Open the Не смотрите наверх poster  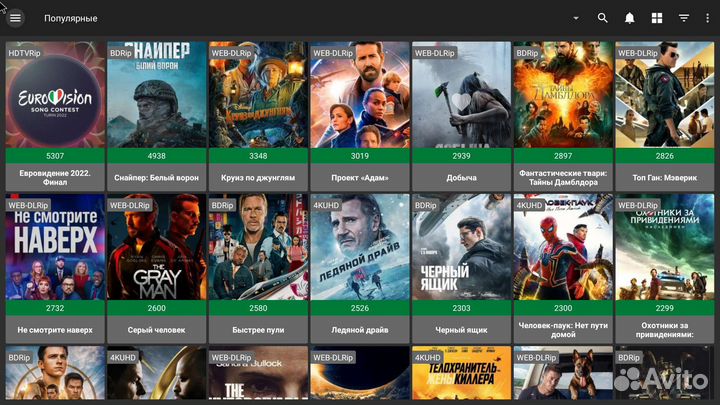55,247
